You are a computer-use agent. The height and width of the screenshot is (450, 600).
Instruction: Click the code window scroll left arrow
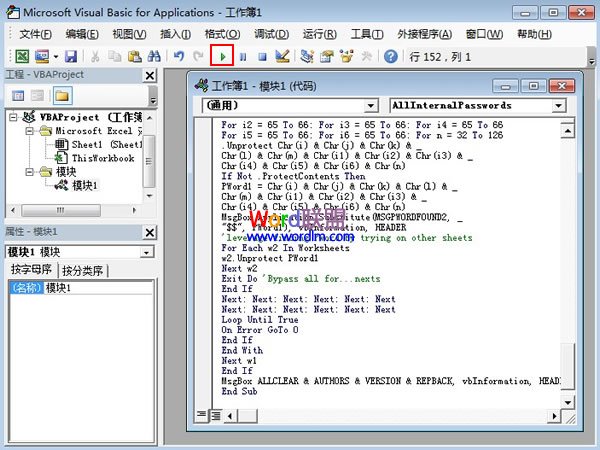[x=230, y=416]
